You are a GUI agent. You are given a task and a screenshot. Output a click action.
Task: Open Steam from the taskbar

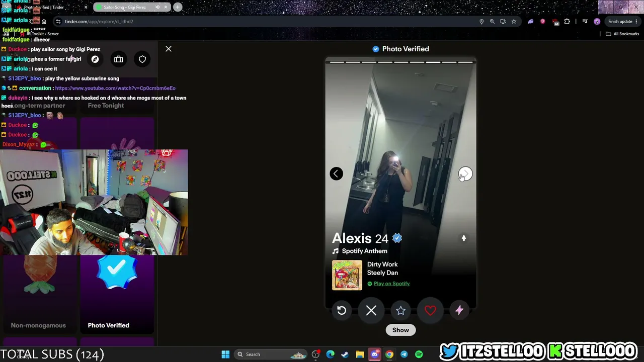click(x=345, y=354)
